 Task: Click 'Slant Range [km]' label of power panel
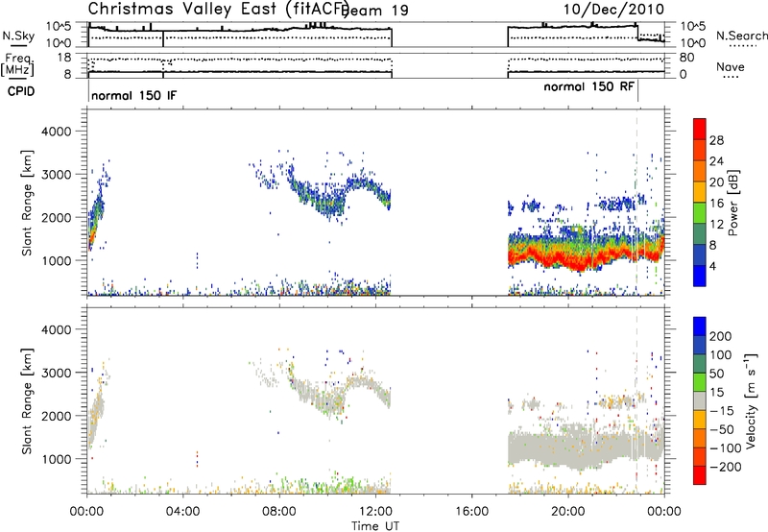[27, 203]
